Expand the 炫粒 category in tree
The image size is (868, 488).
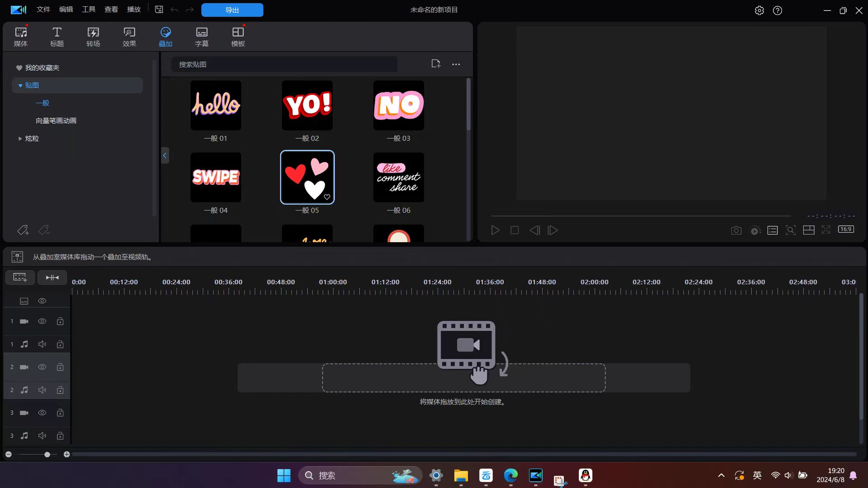[20, 139]
